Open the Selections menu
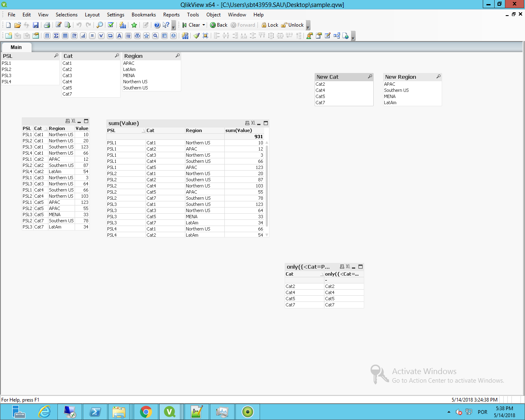 coord(66,14)
